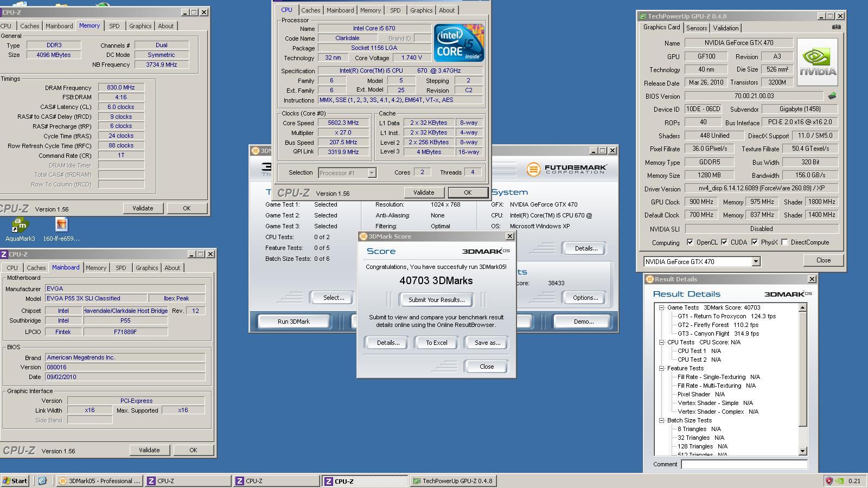868x488 pixels.
Task: Open the Sensors tab in GPU-Z
Action: click(x=696, y=28)
